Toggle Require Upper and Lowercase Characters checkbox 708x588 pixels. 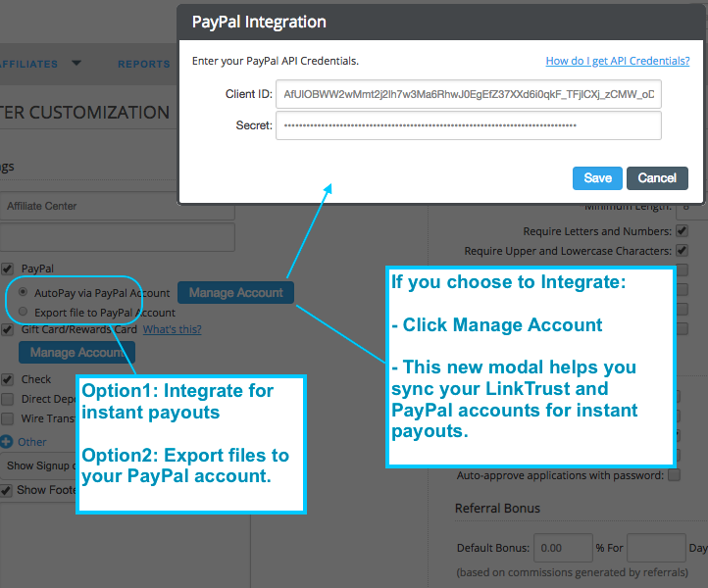click(682, 251)
